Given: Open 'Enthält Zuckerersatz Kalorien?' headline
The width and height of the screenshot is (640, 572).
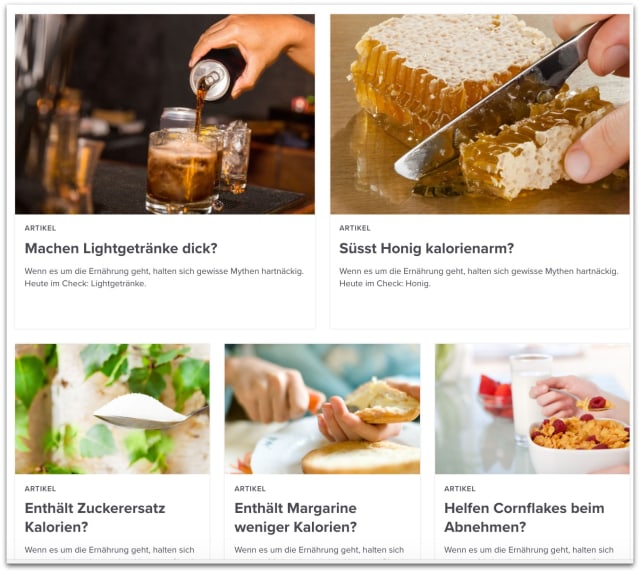Looking at the screenshot, I should (x=95, y=517).
